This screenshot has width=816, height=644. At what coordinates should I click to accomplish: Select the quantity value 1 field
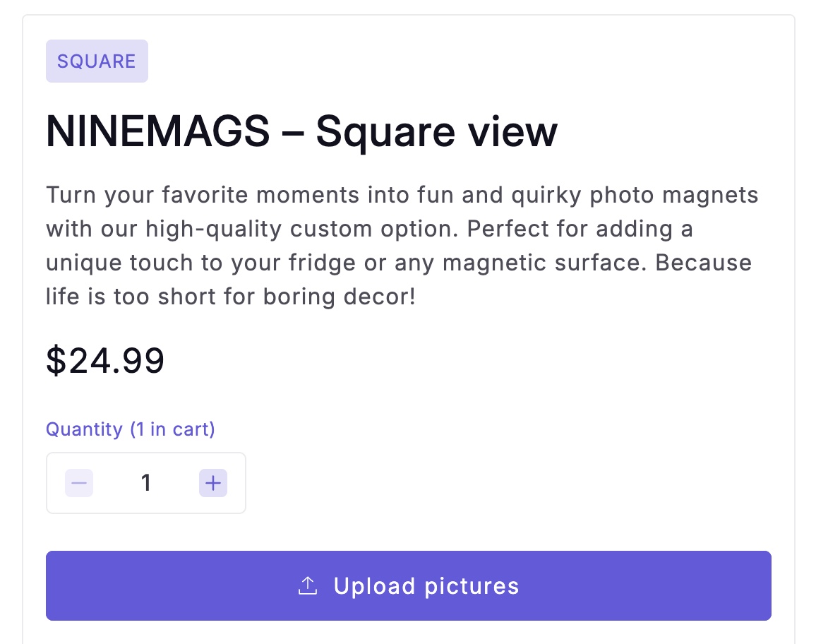(146, 483)
